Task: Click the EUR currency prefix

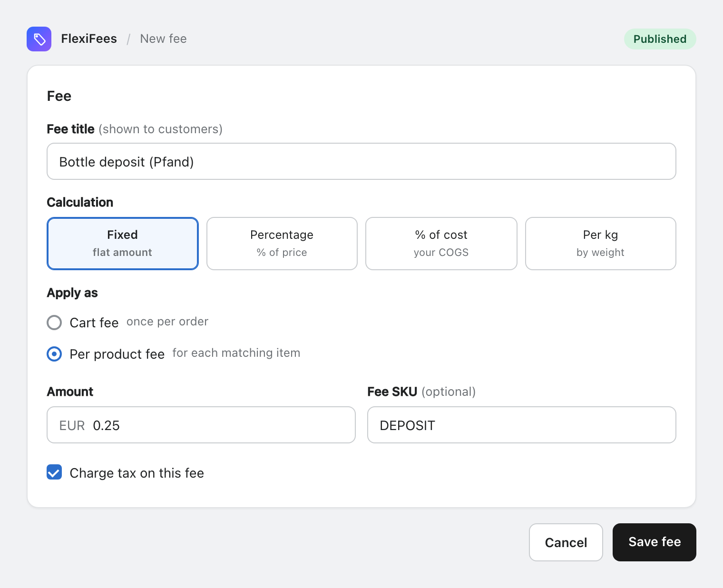Action: pyautogui.click(x=72, y=425)
